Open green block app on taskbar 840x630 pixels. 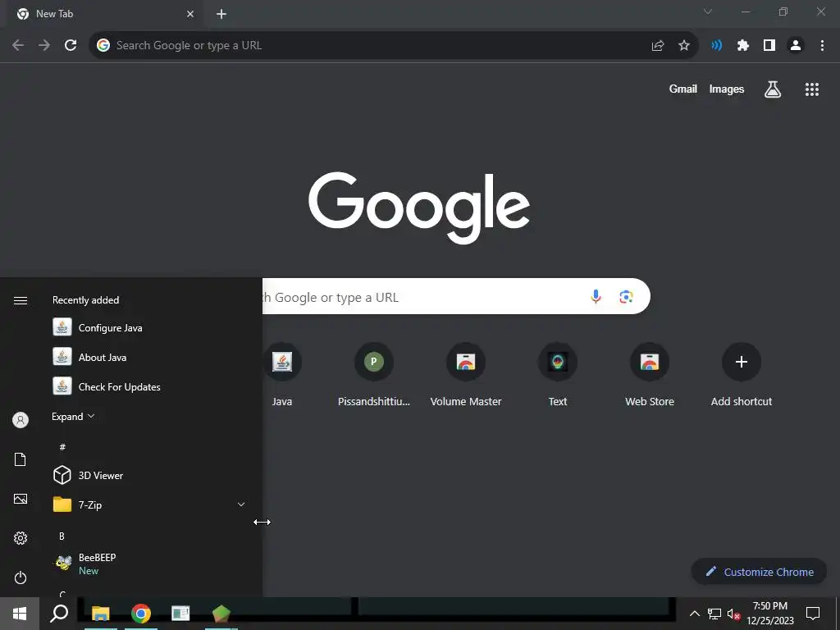point(221,614)
